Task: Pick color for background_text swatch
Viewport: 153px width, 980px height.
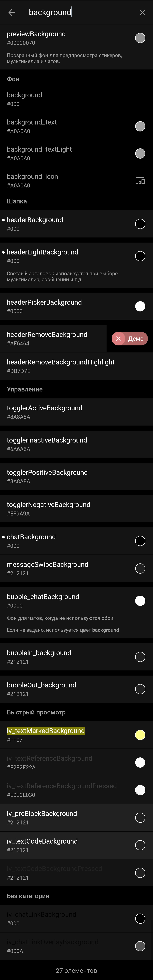Action: tap(140, 126)
